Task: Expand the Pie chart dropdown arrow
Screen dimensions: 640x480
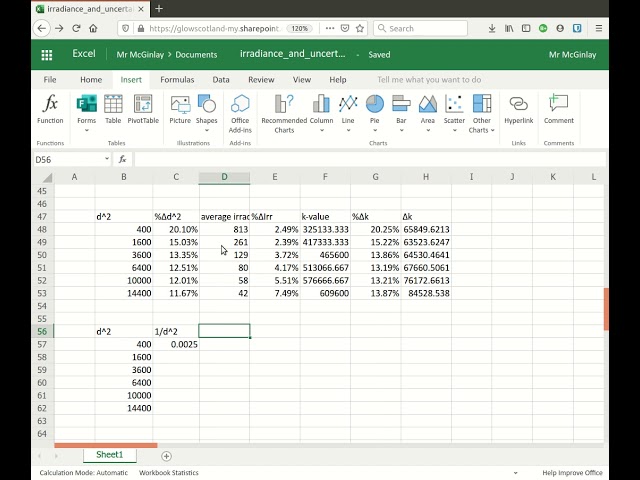Action: [375, 131]
